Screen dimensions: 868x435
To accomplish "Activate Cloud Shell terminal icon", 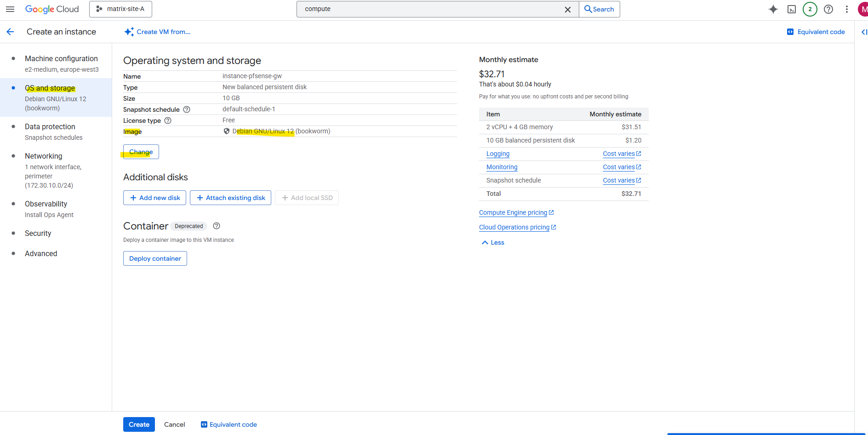I will 792,9.
